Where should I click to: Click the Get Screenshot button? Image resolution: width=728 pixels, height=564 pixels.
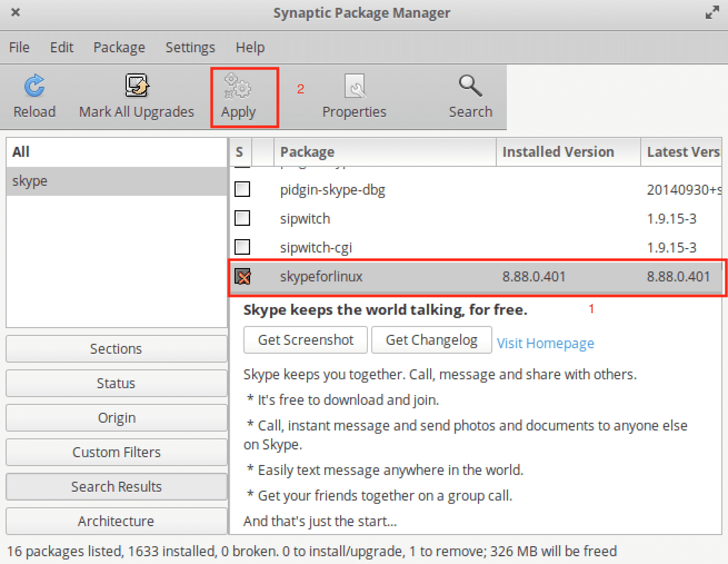pyautogui.click(x=306, y=340)
